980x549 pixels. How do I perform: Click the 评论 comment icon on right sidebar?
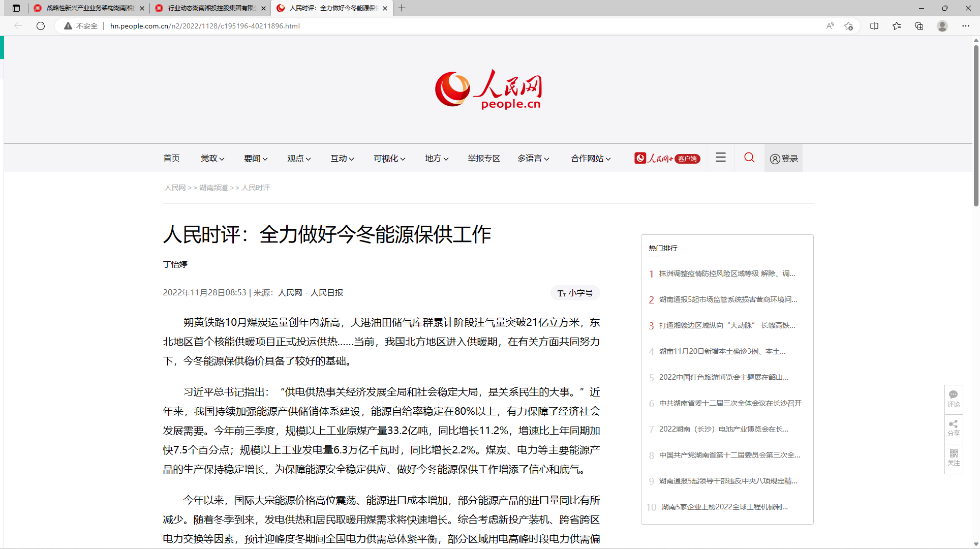point(954,399)
